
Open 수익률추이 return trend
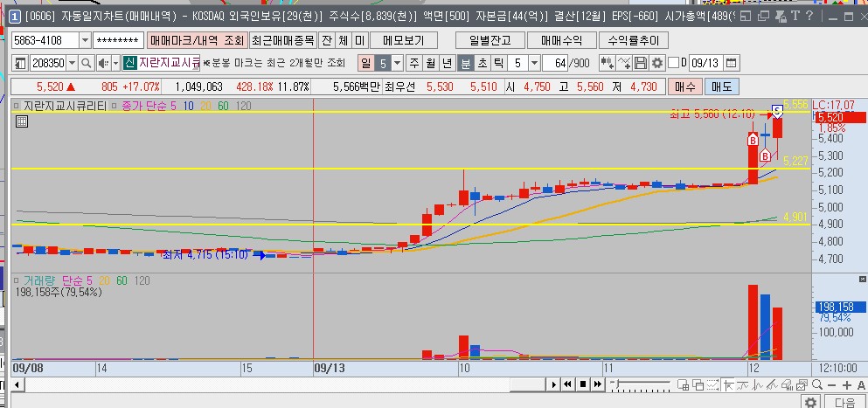point(634,40)
